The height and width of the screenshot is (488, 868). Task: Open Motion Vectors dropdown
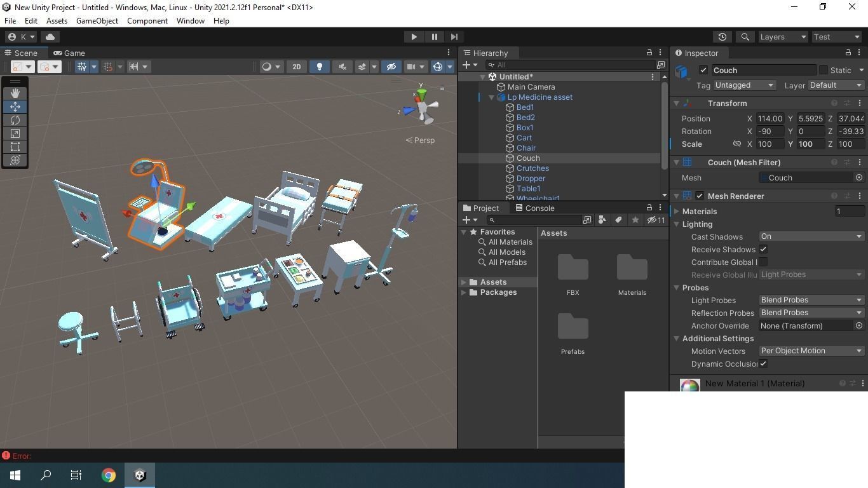(811, 351)
